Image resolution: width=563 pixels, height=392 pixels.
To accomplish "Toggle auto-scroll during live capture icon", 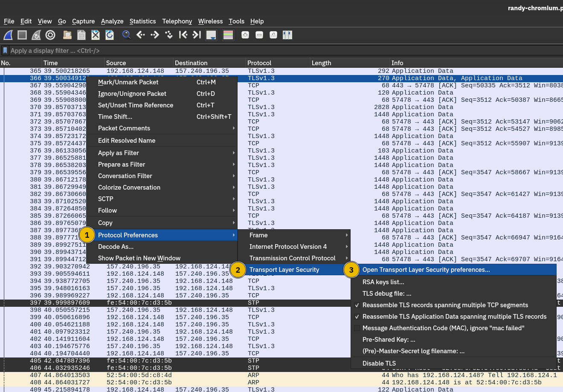I will (x=211, y=35).
